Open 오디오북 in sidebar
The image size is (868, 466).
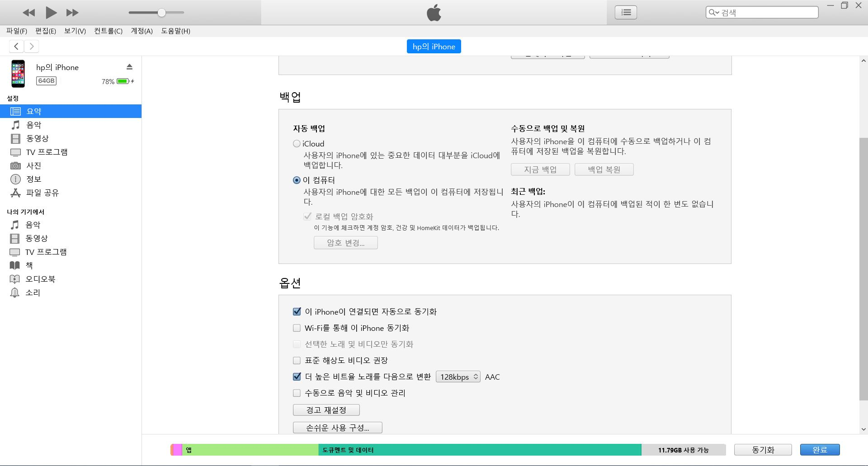coord(71,279)
